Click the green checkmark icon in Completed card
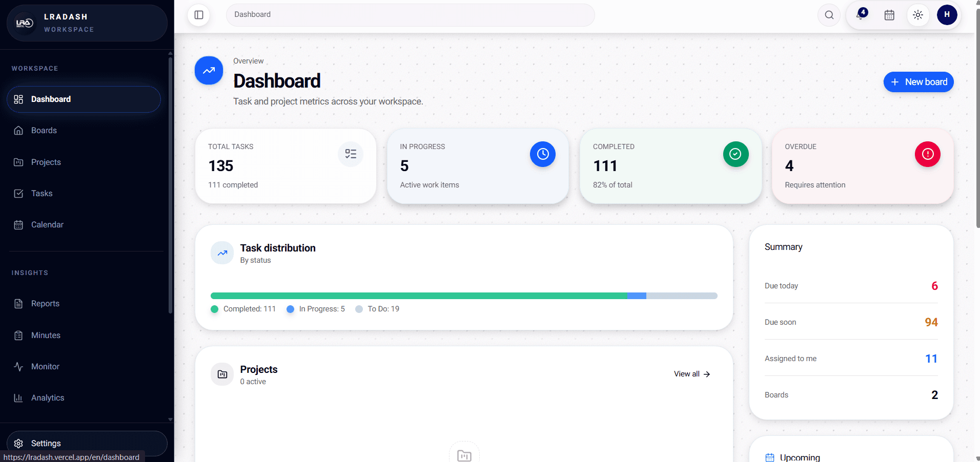The height and width of the screenshot is (462, 980). (x=736, y=154)
